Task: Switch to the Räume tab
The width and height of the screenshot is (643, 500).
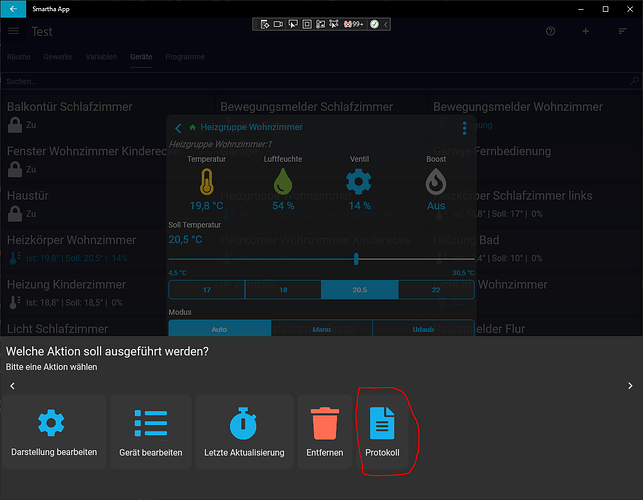Action: (18, 57)
